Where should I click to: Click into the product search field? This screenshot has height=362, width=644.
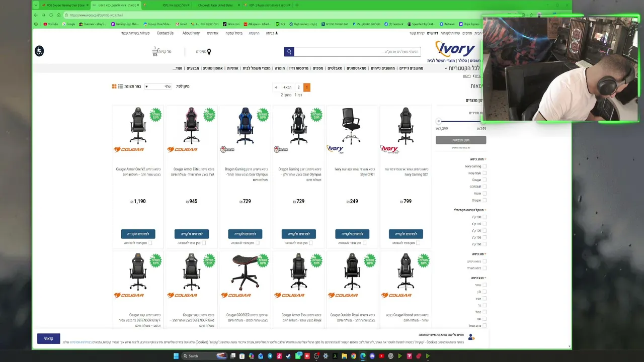[357, 51]
